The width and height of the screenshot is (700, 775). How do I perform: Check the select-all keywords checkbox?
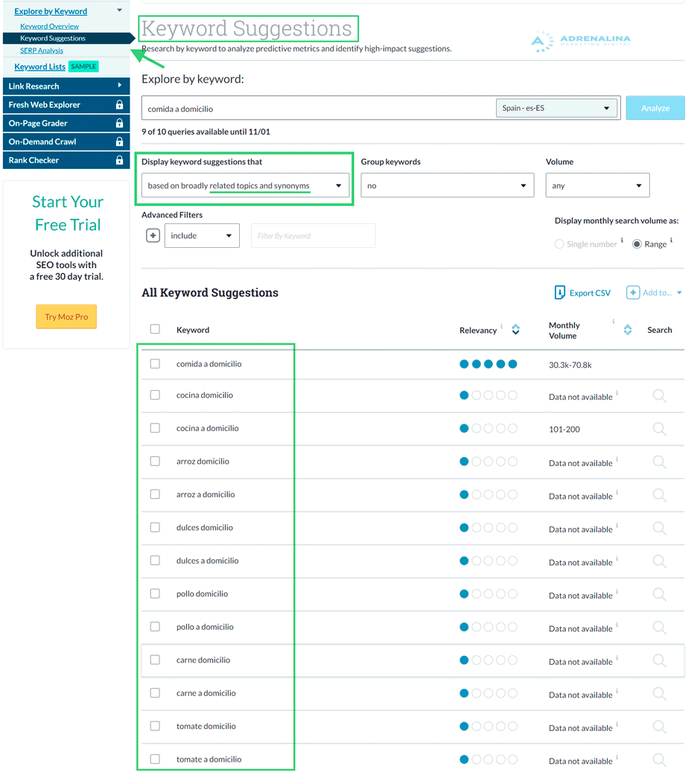pos(155,329)
